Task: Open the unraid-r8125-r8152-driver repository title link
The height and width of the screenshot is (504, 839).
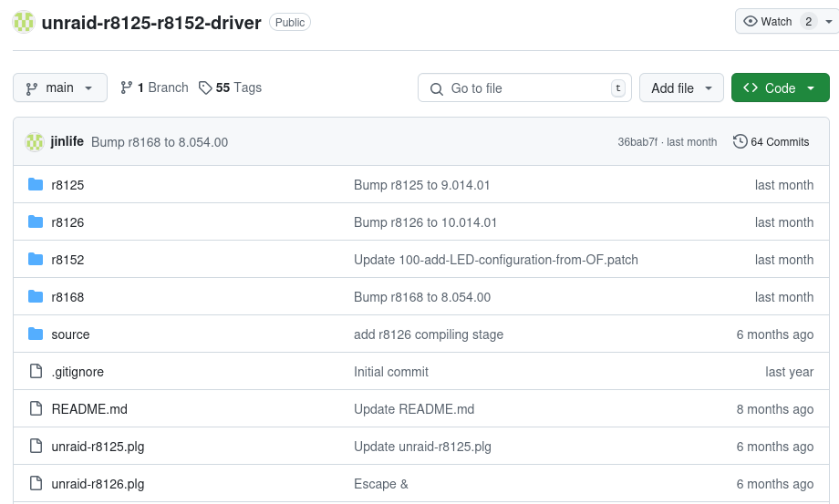Action: click(151, 23)
